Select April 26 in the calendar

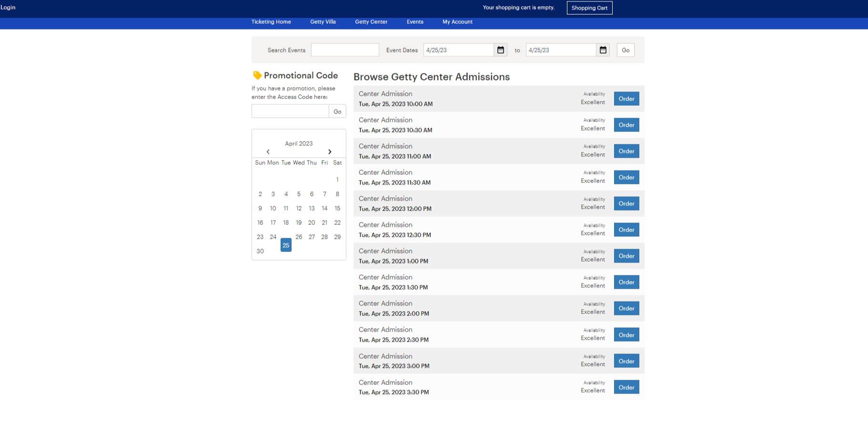click(x=299, y=237)
